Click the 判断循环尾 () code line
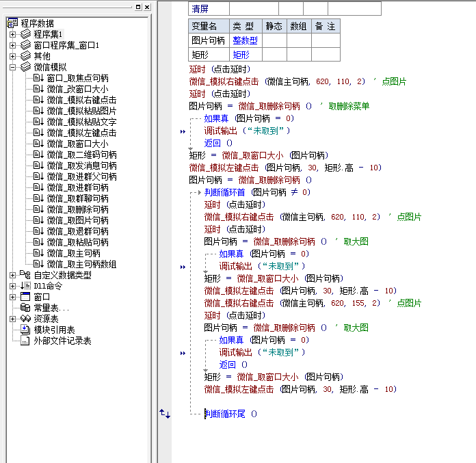The image size is (476, 463). (x=230, y=414)
